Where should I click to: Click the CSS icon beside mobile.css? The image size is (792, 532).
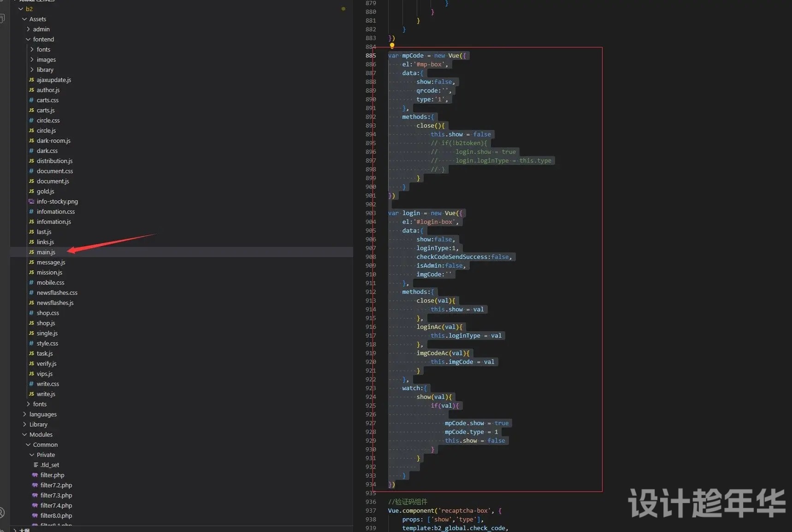click(31, 282)
